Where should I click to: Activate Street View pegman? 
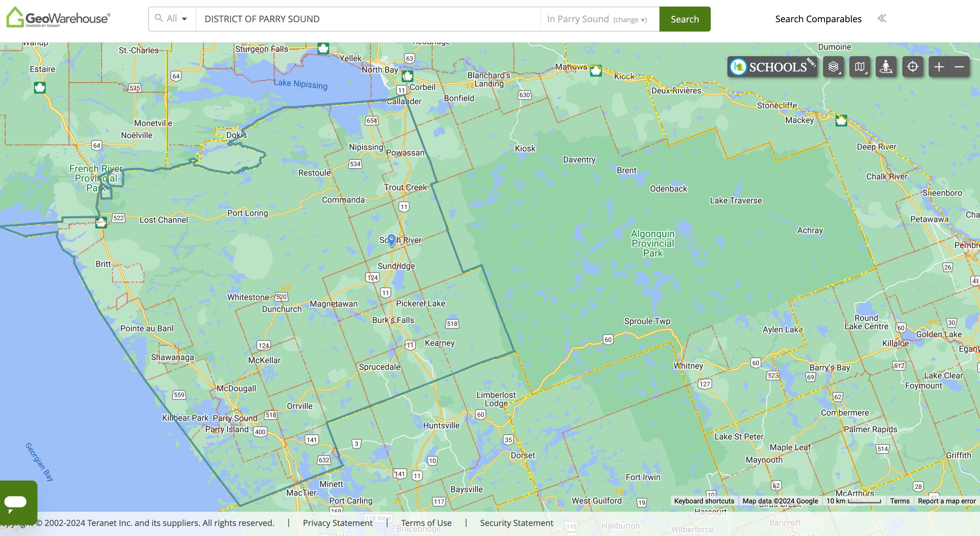(886, 67)
